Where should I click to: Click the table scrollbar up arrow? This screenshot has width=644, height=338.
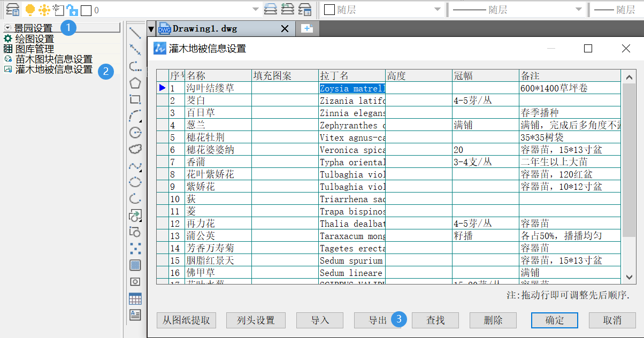pos(629,76)
